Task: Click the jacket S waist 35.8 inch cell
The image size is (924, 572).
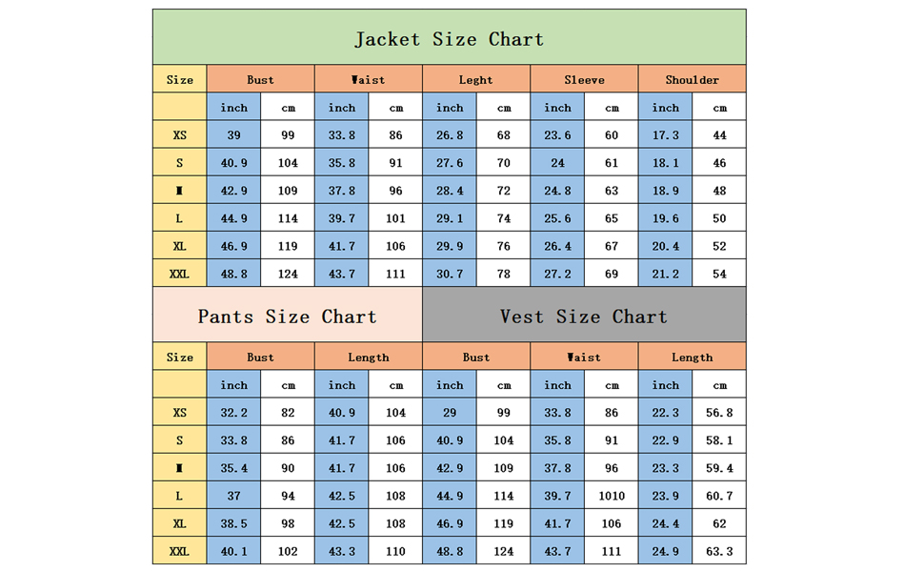Action: pos(342,162)
